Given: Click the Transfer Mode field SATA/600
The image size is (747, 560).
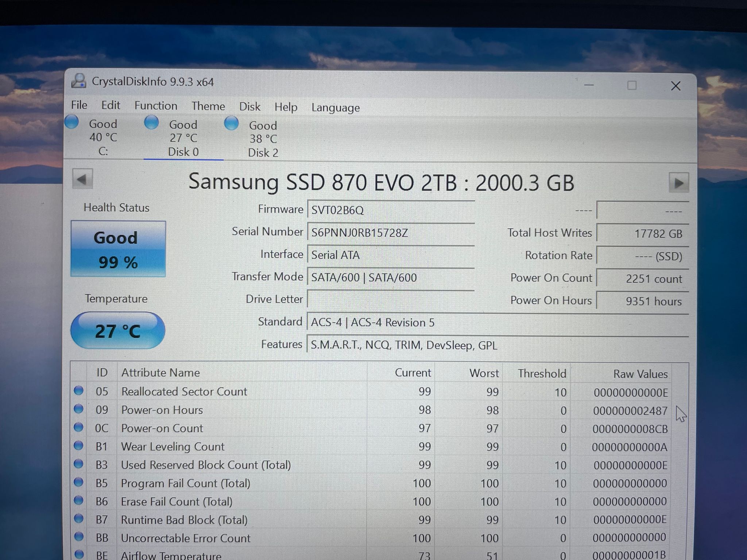Looking at the screenshot, I should [x=391, y=277].
